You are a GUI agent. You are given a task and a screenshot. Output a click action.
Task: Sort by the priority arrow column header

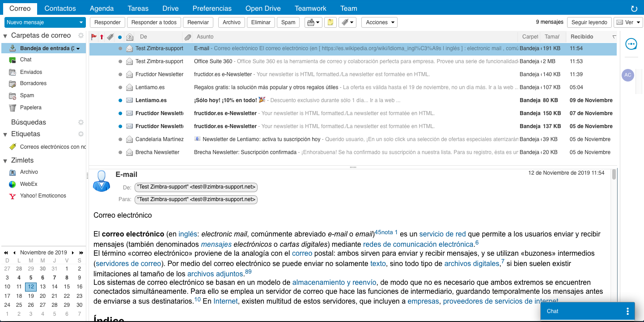(102, 37)
